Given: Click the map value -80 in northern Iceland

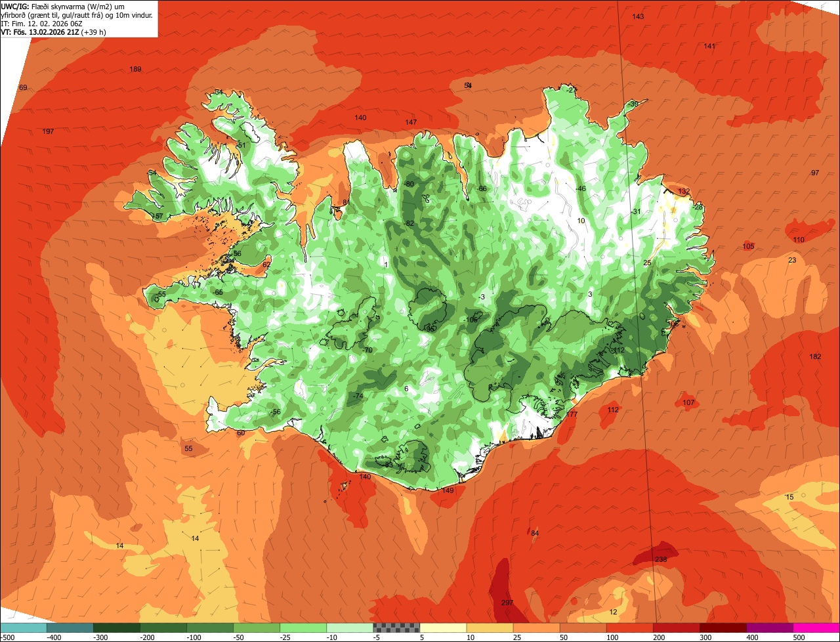Looking at the screenshot, I should click(409, 184).
